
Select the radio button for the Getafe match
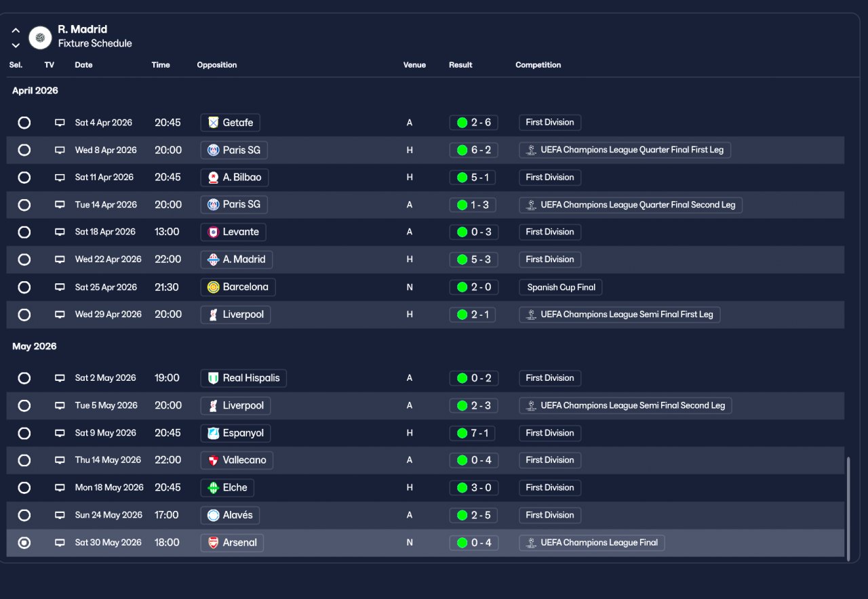(x=24, y=123)
